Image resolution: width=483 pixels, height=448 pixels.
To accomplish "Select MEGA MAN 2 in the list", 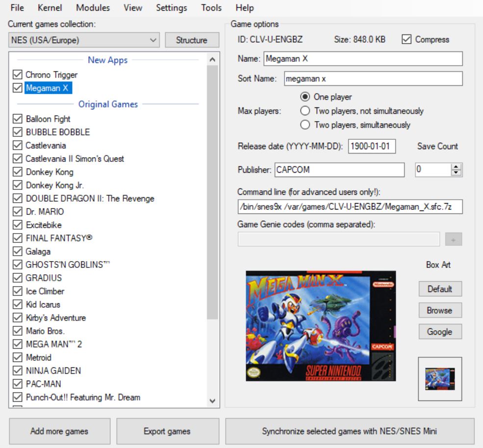I will tap(54, 344).
